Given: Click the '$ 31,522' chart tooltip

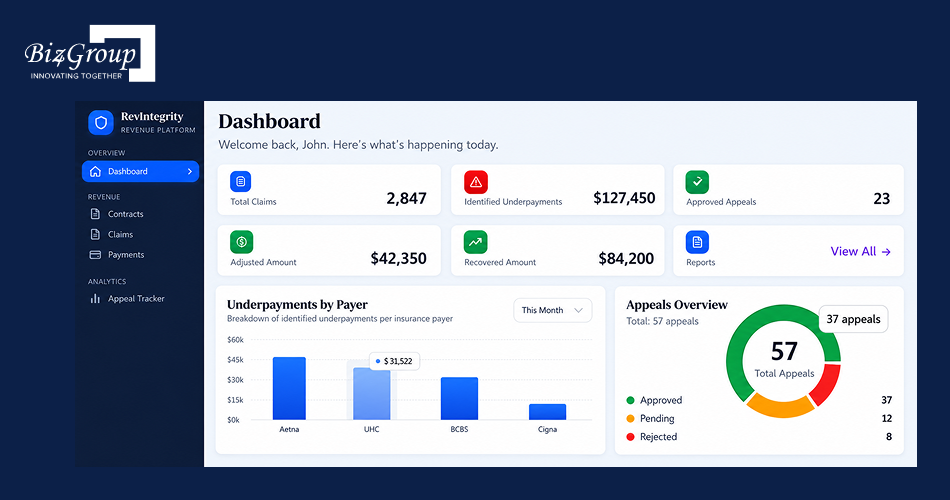Looking at the screenshot, I should [x=394, y=361].
